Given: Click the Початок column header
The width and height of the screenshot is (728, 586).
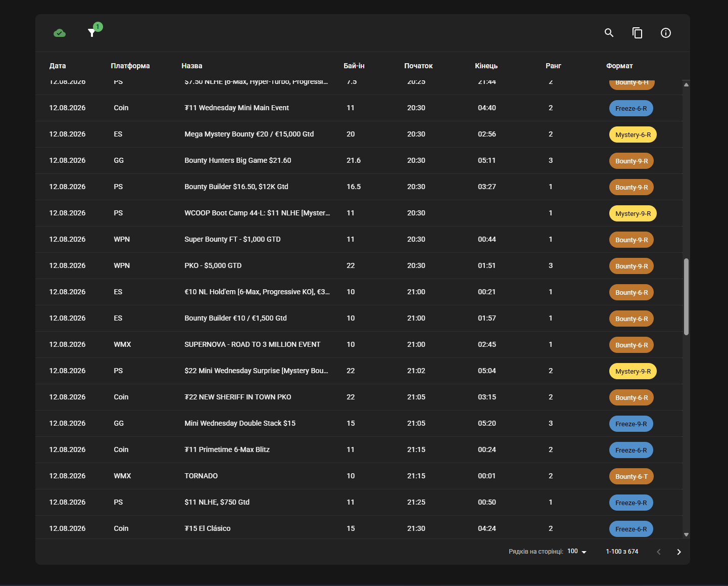Looking at the screenshot, I should (418, 66).
